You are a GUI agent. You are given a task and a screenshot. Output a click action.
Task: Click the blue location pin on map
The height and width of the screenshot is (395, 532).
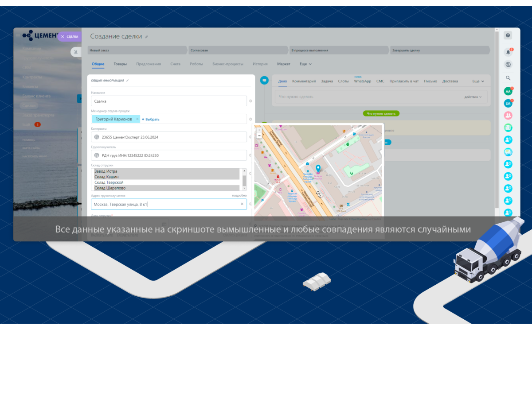click(318, 169)
